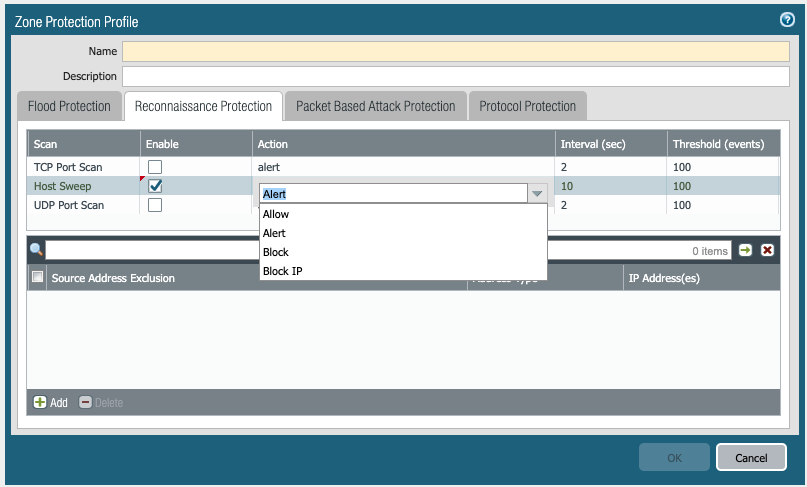Click the Action combo box showing Alert
This screenshot has height=487, width=807.
point(393,194)
